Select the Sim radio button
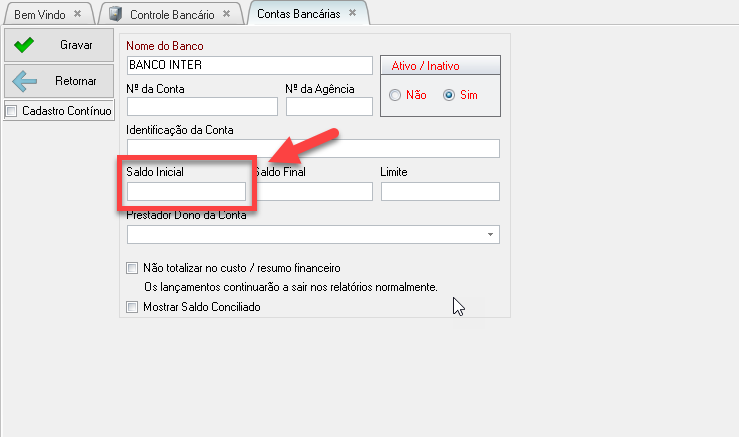The width and height of the screenshot is (739, 437). [448, 95]
